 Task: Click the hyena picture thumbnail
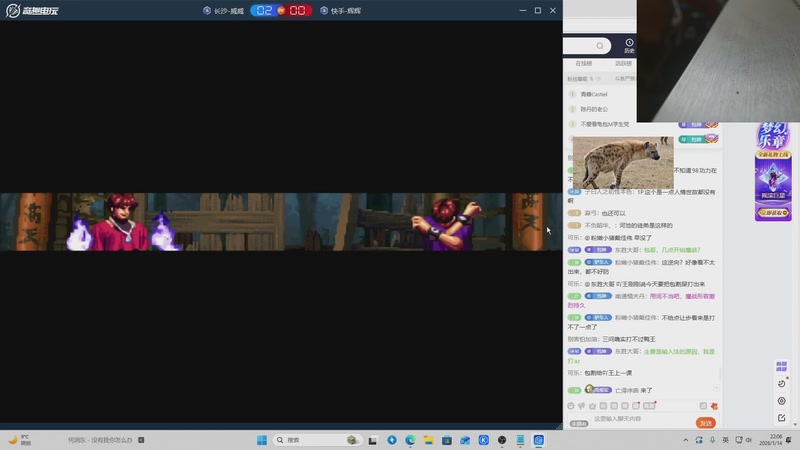tap(623, 163)
